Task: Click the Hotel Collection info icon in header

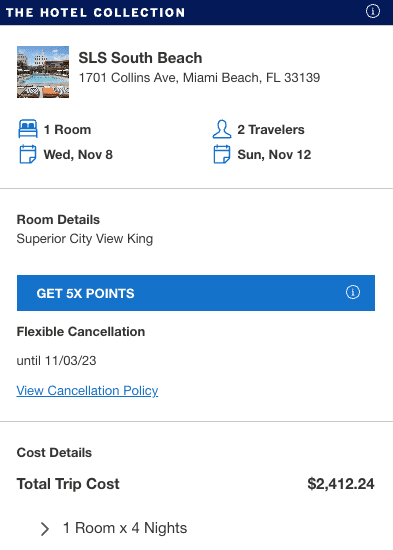Action: [x=373, y=11]
